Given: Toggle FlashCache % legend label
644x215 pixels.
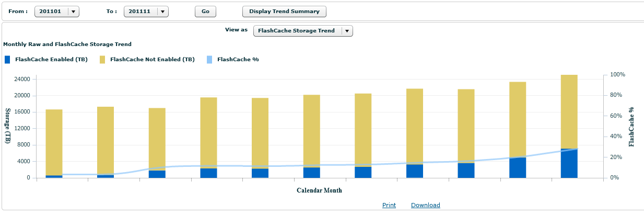Looking at the screenshot, I should [x=238, y=60].
